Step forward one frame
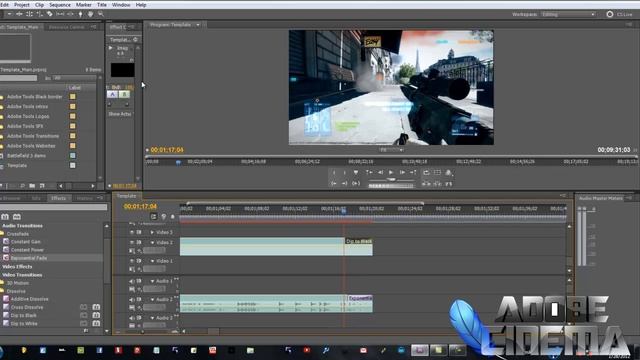 [x=402, y=173]
